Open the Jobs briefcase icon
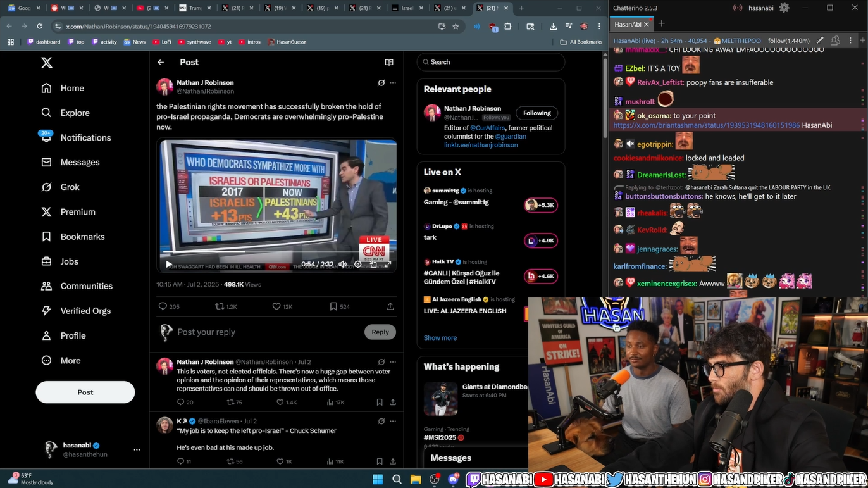868x488 pixels. point(46,261)
